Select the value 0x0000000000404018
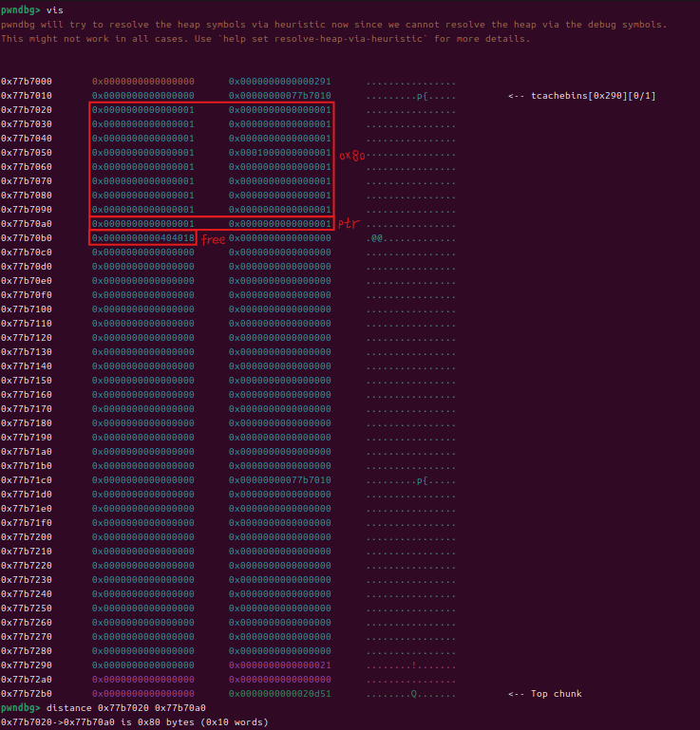 point(143,238)
